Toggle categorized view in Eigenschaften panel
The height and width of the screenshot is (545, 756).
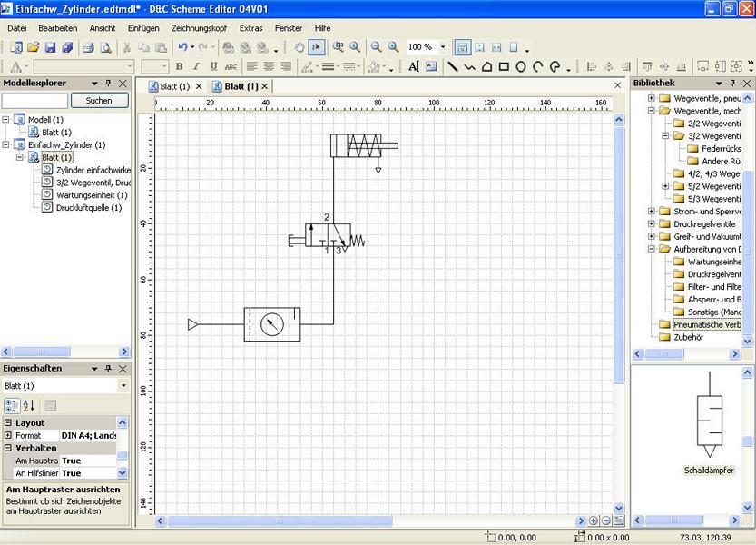[x=12, y=405]
